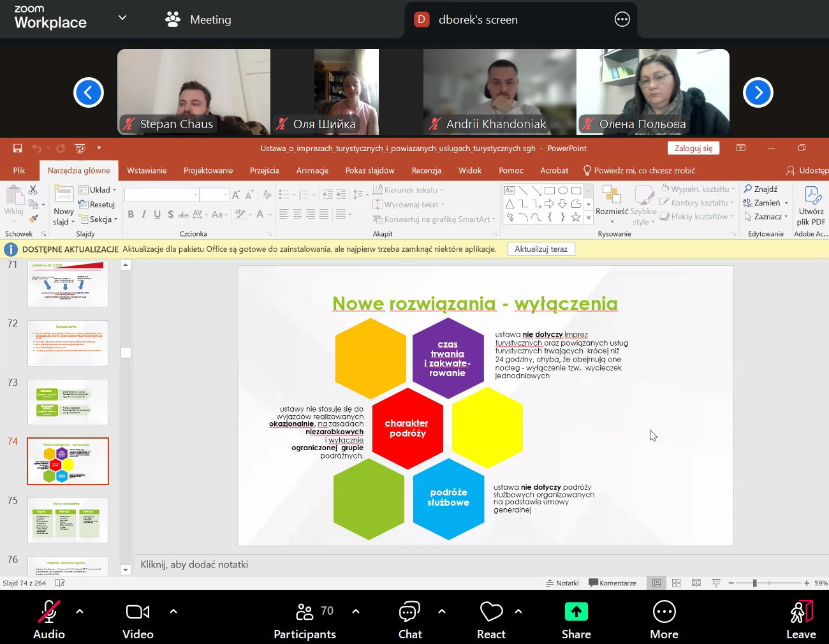The image size is (829, 644).
Task: Click the Zaloguj się sign-in button
Action: (693, 148)
